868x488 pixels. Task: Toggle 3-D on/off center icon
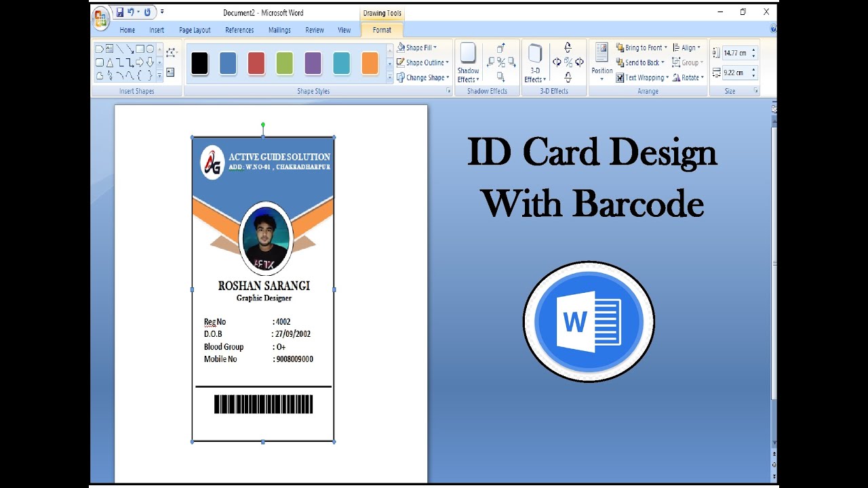[568, 62]
